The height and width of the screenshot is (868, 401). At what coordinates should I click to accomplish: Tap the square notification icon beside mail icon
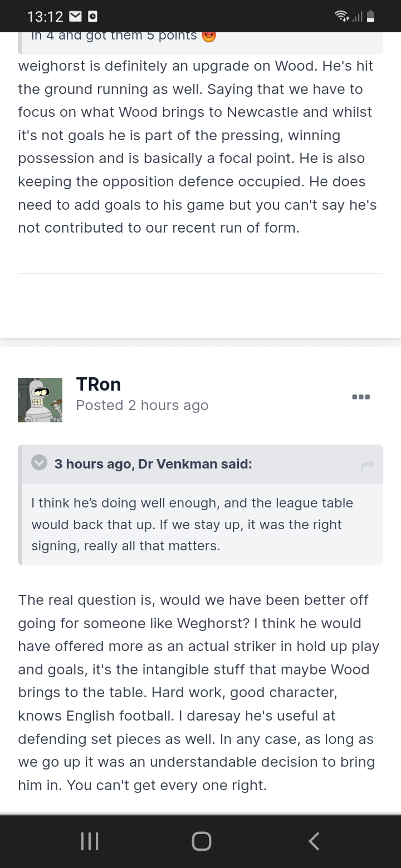click(94, 17)
